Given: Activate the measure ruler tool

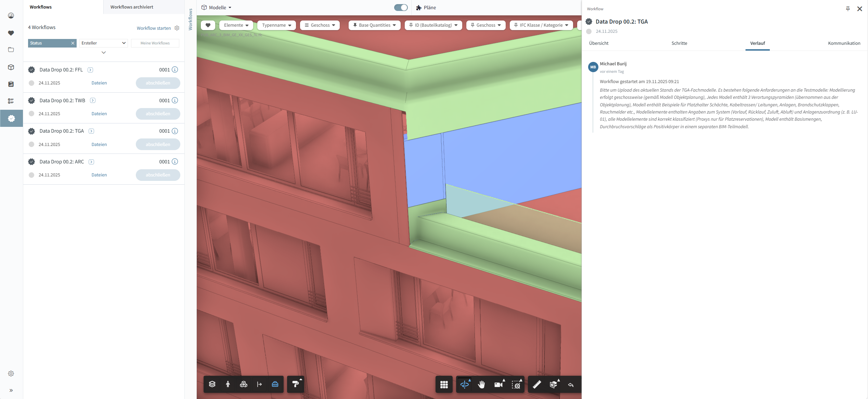Looking at the screenshot, I should point(536,385).
